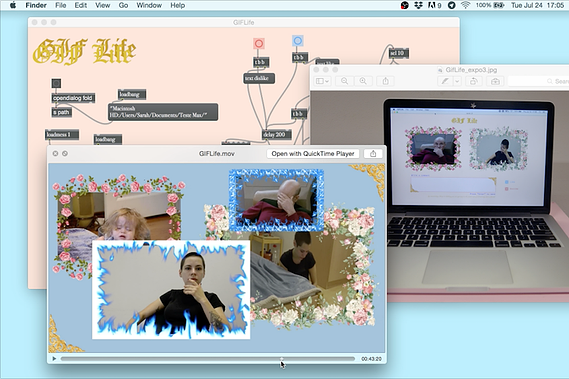Select the delay 200 object

click(x=276, y=135)
